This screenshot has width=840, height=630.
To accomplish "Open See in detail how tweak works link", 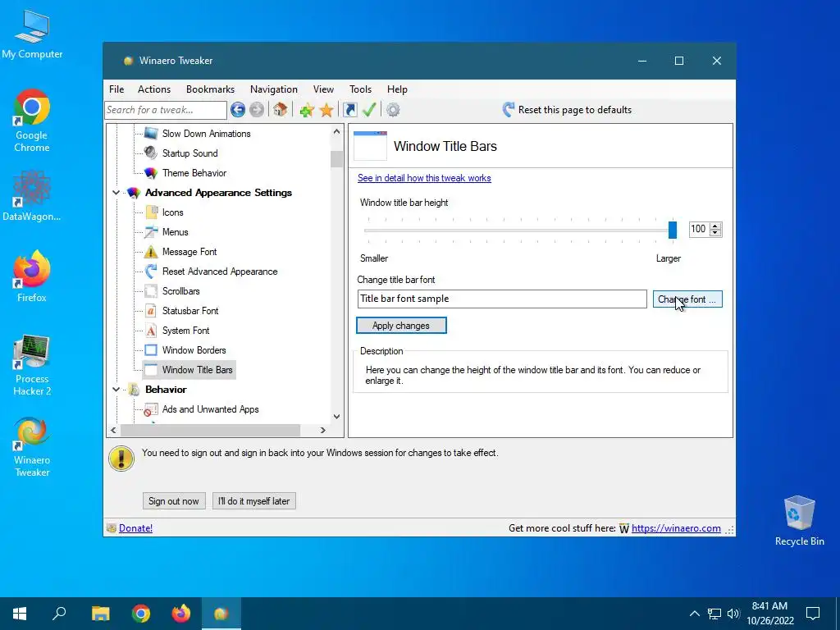I will [424, 178].
